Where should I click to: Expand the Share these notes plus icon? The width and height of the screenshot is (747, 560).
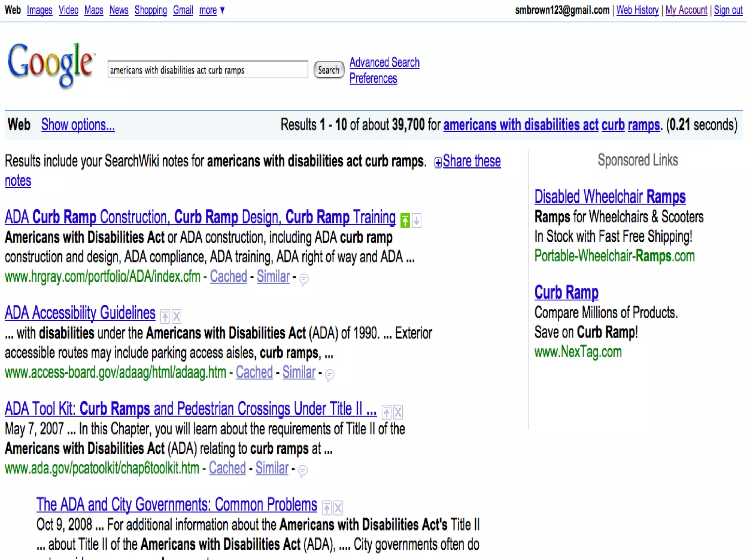(438, 163)
